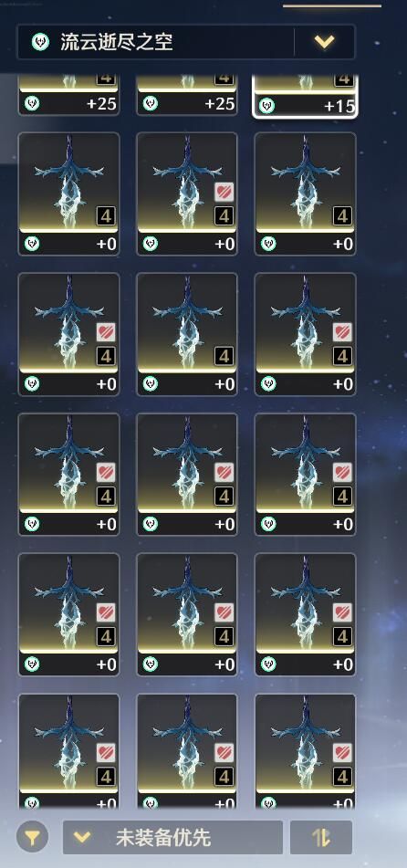Toggle the ascending/descending sort order arrows
Screen dimensions: 407x868
321,837
